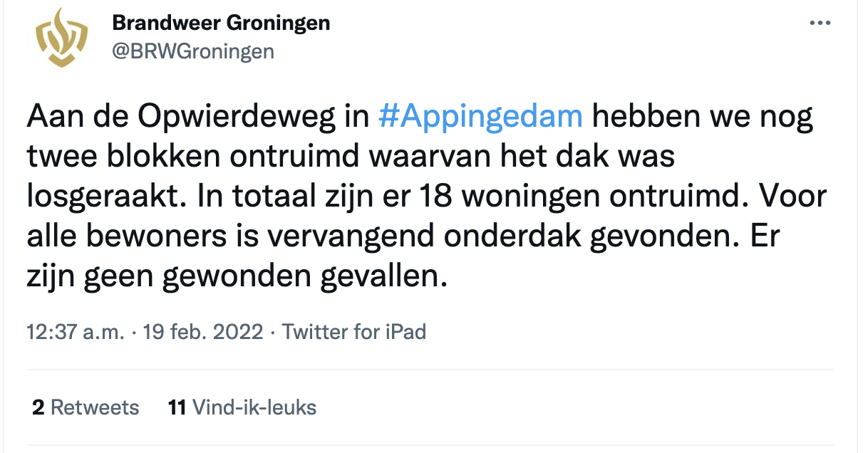Click the Brandweer Groningen display name
This screenshot has height=453, width=868.
click(221, 23)
